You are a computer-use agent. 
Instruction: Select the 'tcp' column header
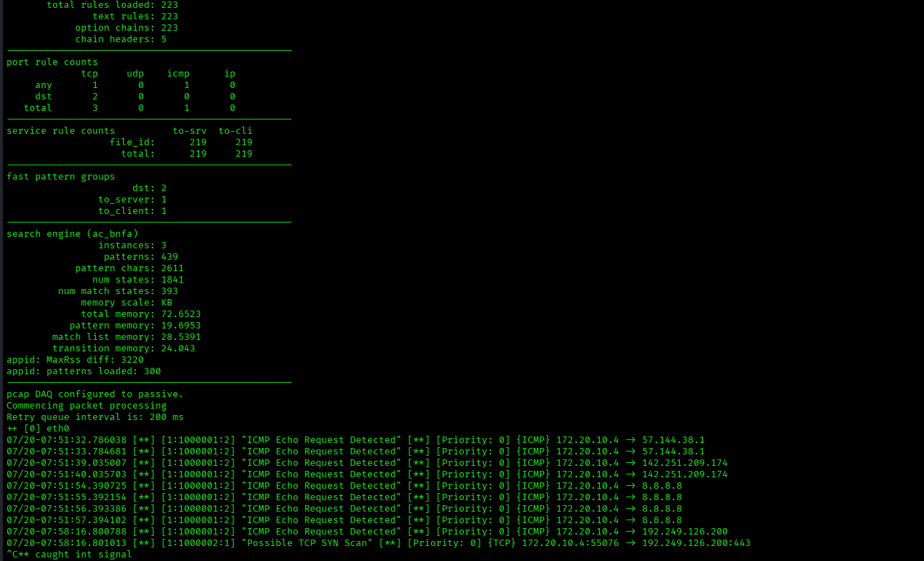[89, 74]
